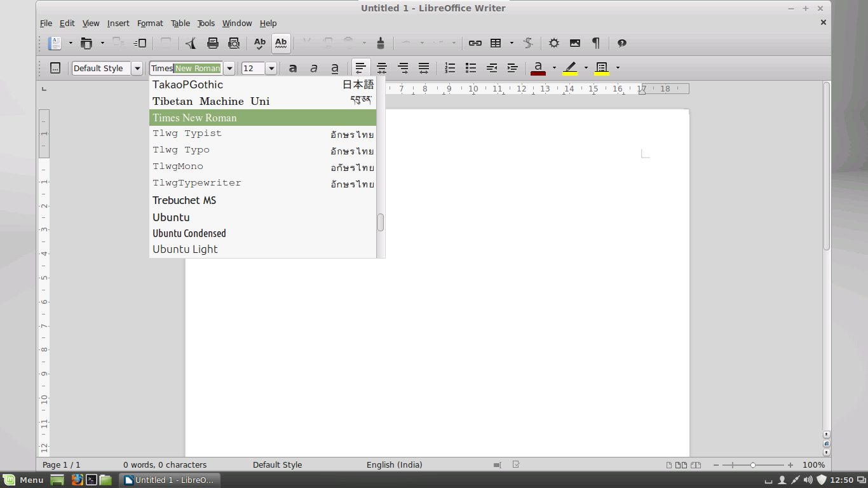Click the Document as E-mail icon

pos(140,43)
